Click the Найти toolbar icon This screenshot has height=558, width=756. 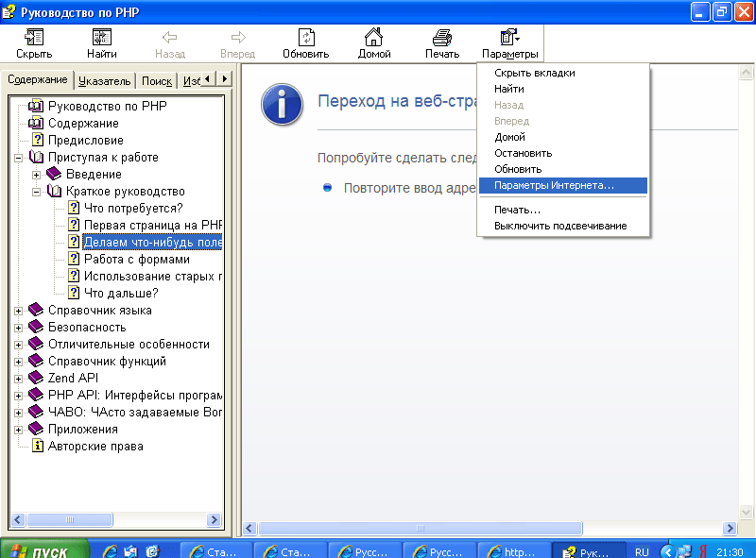(x=102, y=37)
